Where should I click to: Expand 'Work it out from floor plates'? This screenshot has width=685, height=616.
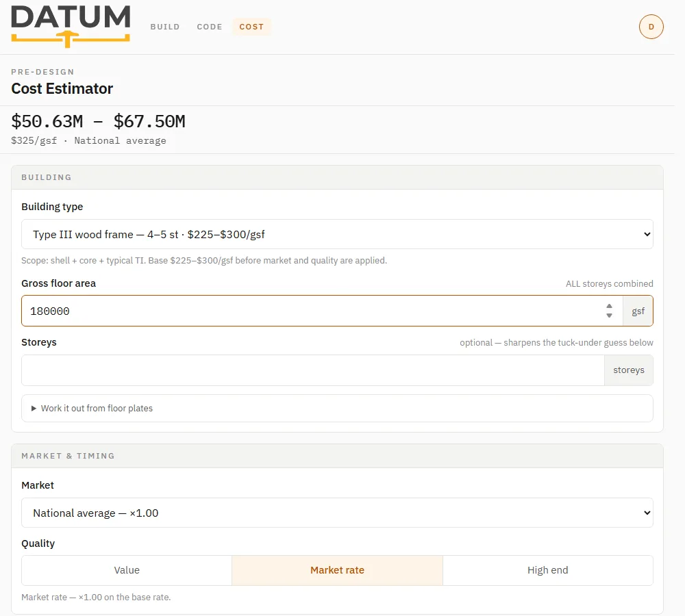tap(337, 408)
